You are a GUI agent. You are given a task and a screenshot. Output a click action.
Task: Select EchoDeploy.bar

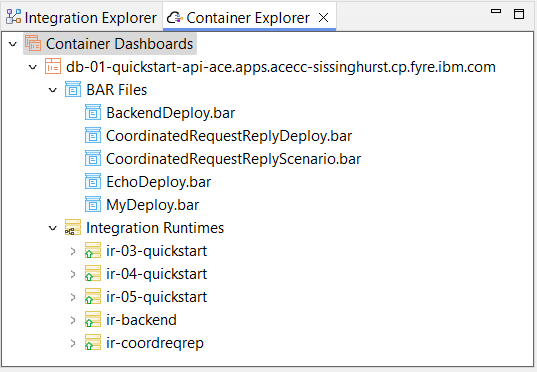(x=159, y=182)
